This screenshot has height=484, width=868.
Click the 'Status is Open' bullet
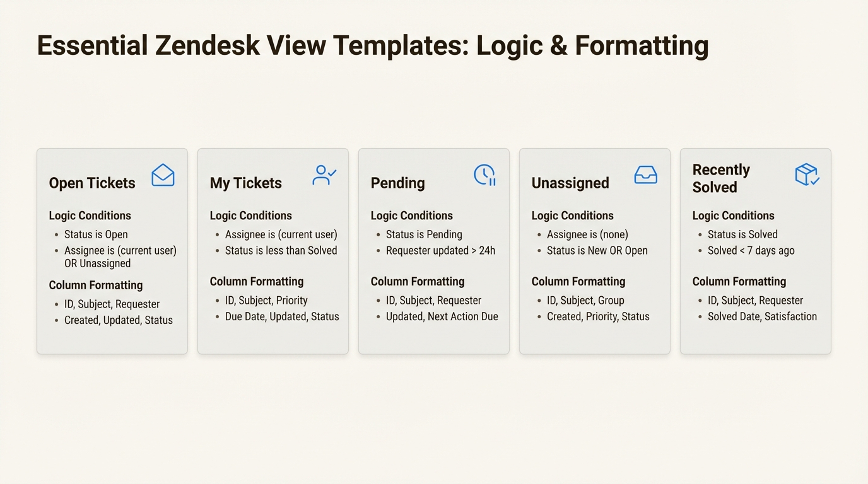click(x=96, y=234)
